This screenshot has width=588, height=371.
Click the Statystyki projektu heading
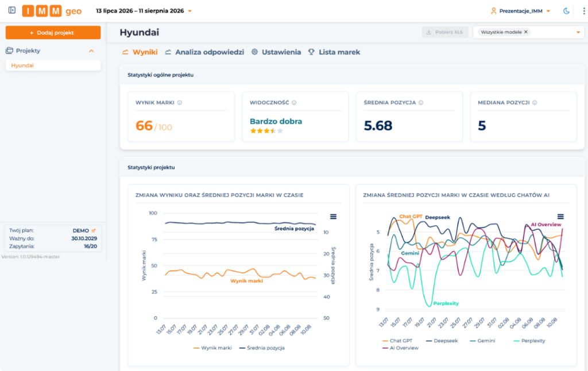pos(151,168)
